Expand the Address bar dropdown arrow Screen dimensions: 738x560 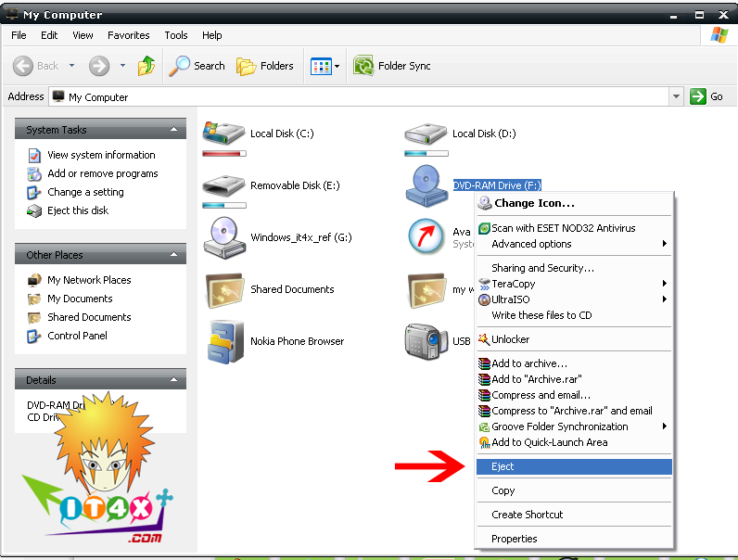coord(675,96)
